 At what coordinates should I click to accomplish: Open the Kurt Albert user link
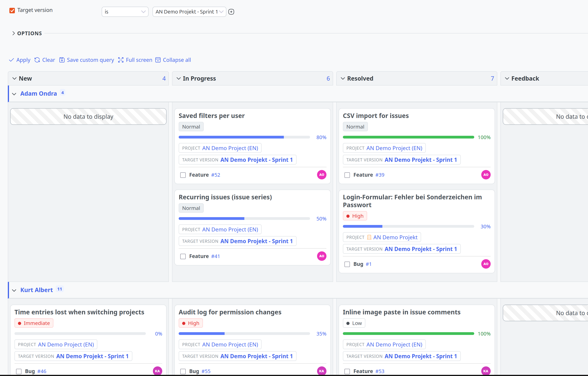click(x=37, y=290)
